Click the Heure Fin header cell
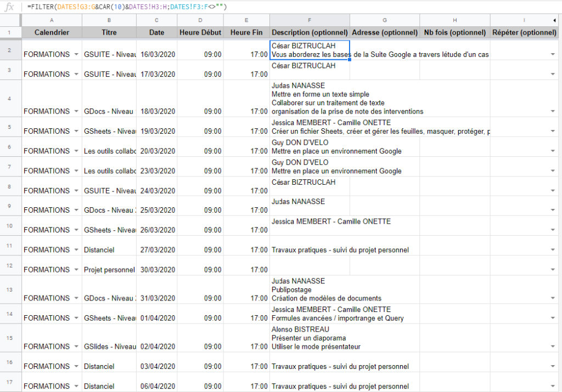Screen dimensions: 562x392 (x=246, y=32)
